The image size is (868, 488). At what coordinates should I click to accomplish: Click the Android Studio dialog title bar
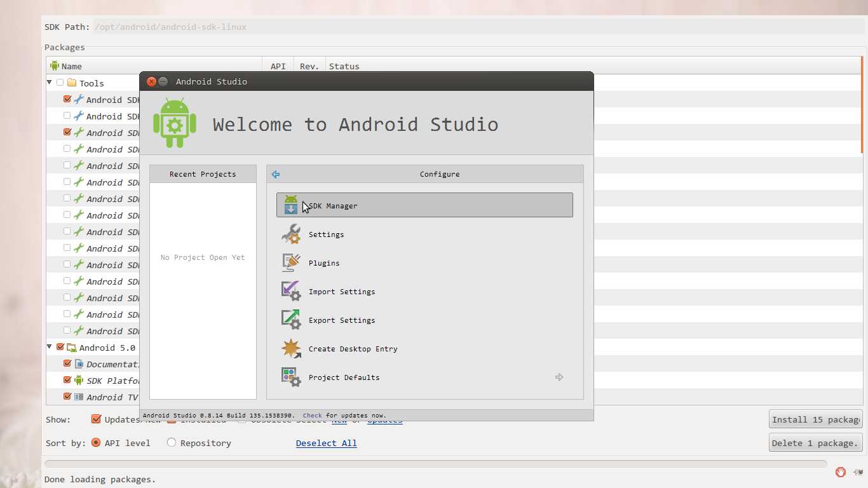point(367,81)
